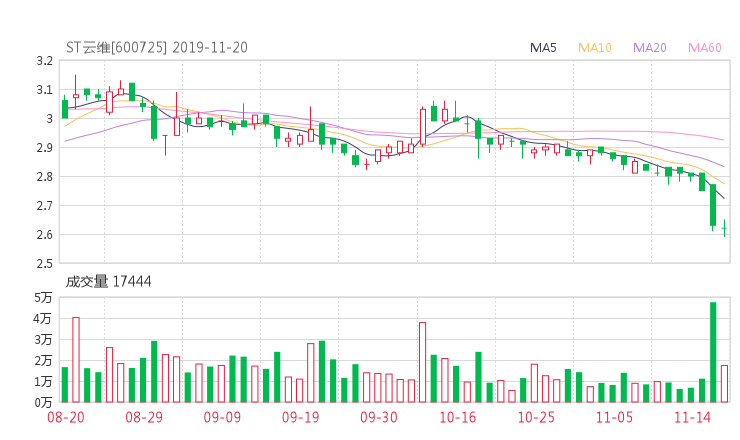Click the 2.5 price axis label

point(44,263)
